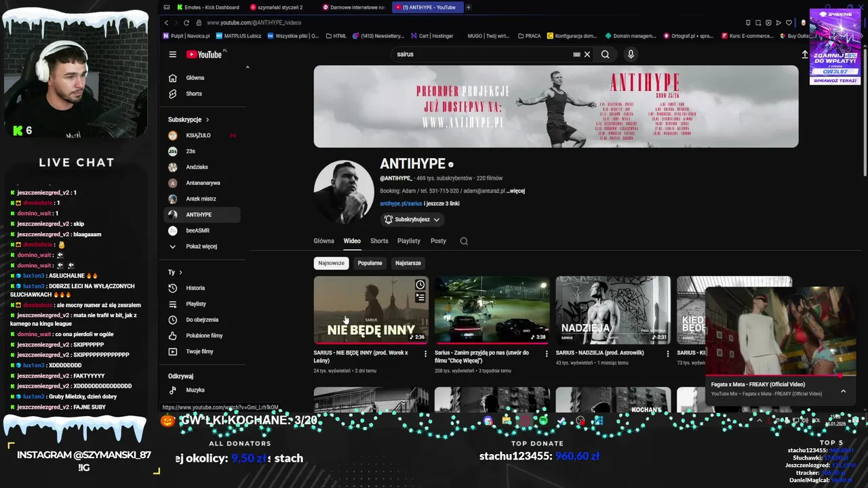Play 'Zanim przyjdą po nas' video thumbnail

(x=492, y=310)
